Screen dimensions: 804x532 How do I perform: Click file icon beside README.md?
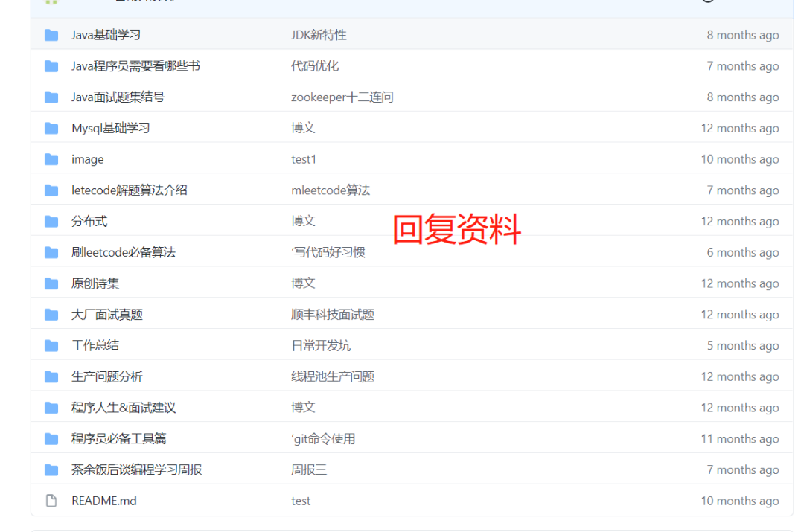(x=51, y=501)
